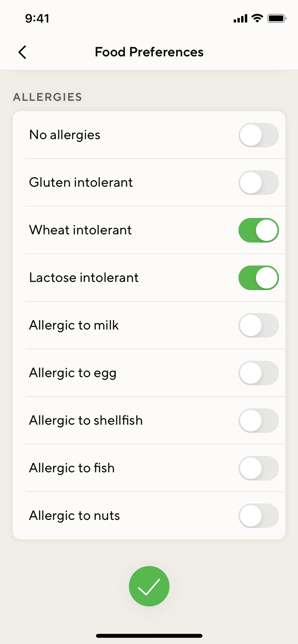298x644 pixels.
Task: Enable the No allergies switch
Action: pyautogui.click(x=258, y=135)
